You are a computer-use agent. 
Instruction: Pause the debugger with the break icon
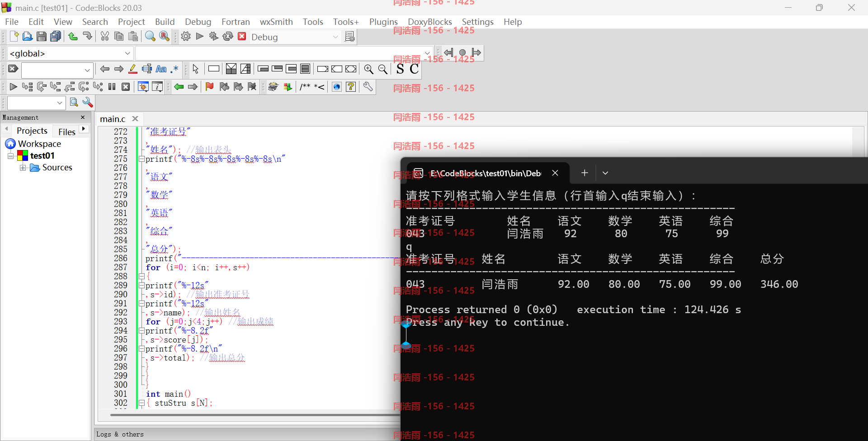coord(112,87)
